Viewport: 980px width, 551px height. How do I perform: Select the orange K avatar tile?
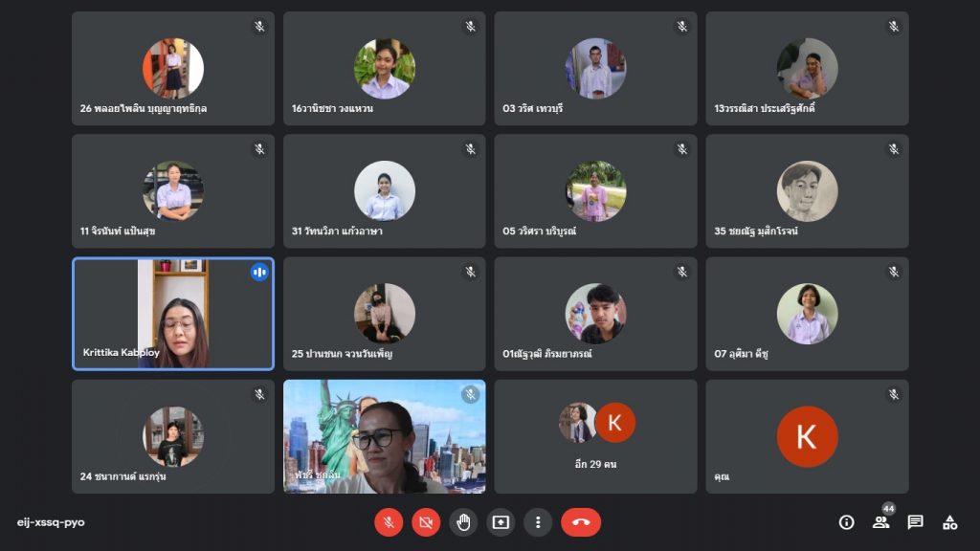pos(807,436)
